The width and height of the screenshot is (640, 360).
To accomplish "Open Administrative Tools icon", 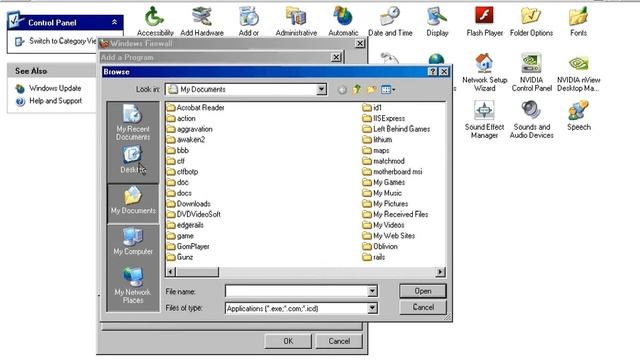I will [296, 21].
